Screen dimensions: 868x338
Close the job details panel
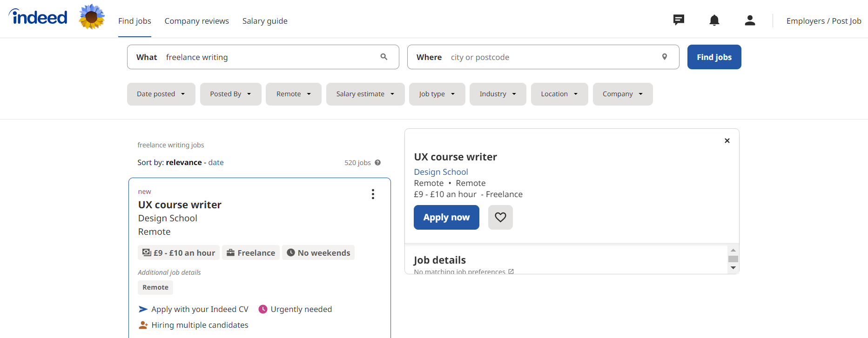[x=727, y=140]
